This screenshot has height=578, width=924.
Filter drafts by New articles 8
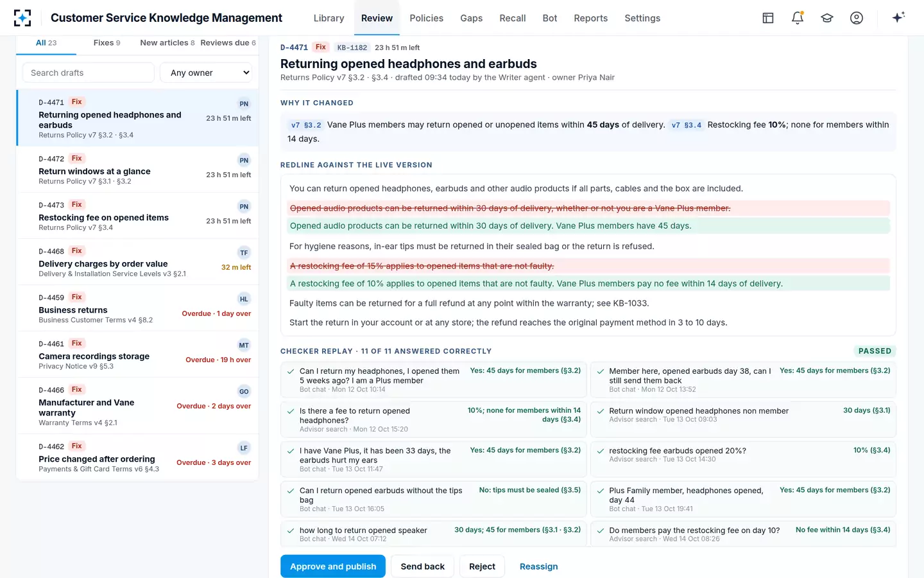coord(167,43)
